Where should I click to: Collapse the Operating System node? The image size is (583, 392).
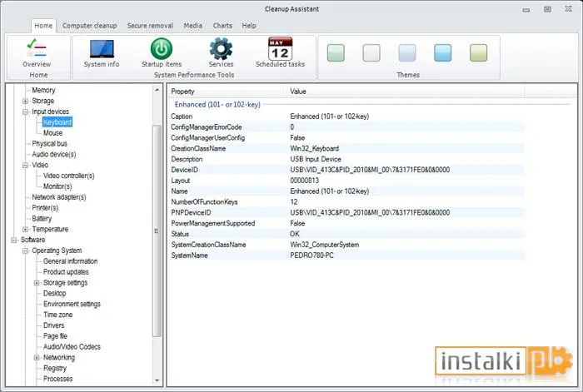25,251
